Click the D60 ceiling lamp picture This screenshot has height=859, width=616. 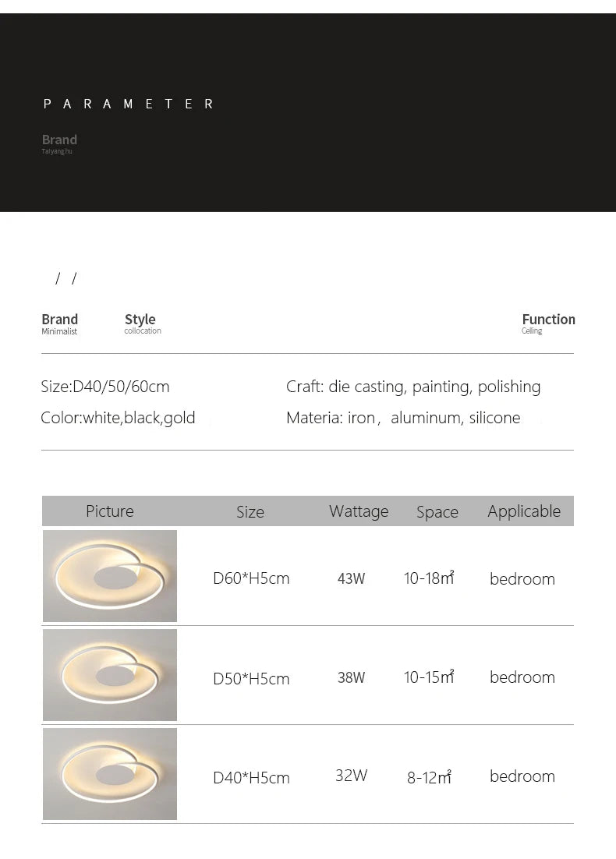110,576
